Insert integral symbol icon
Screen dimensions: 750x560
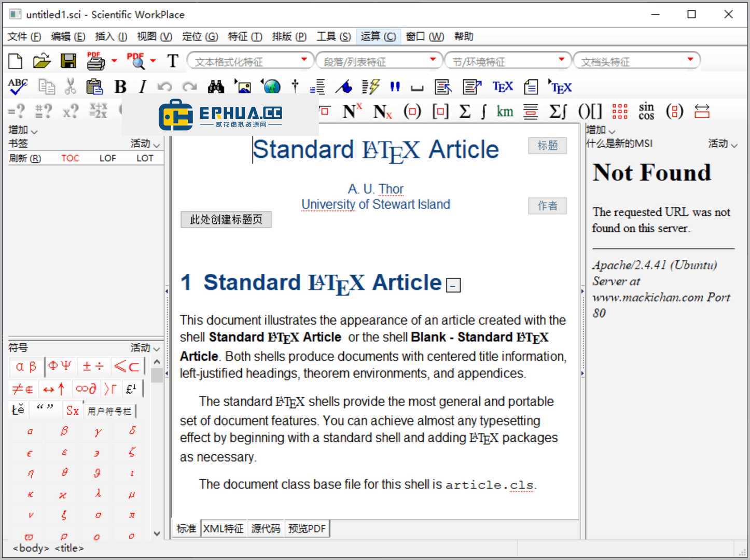[483, 111]
